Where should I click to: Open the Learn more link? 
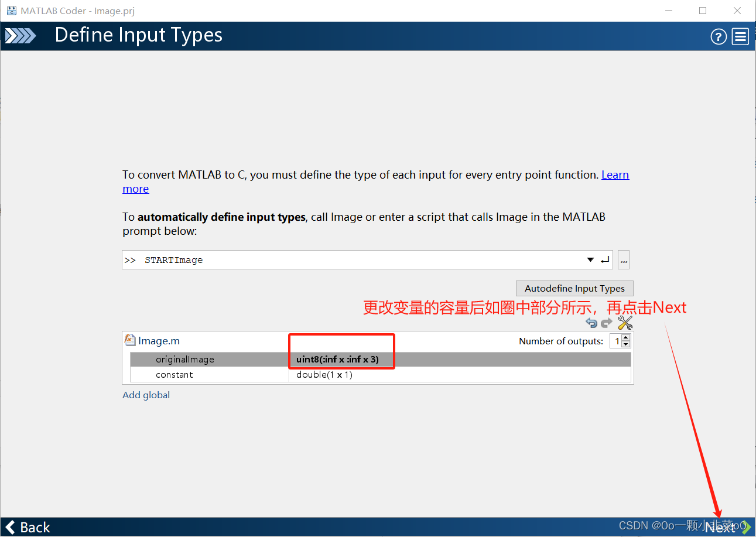(x=615, y=175)
